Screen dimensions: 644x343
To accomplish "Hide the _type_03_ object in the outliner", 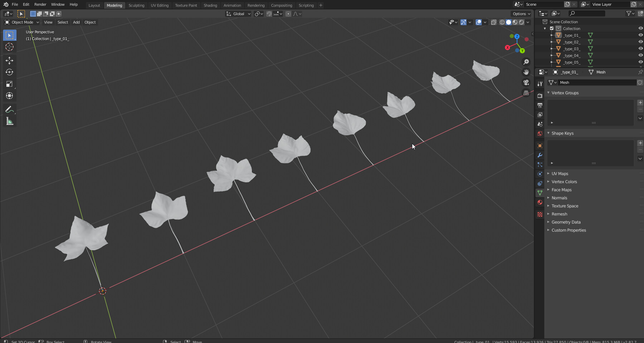I will pos(640,49).
